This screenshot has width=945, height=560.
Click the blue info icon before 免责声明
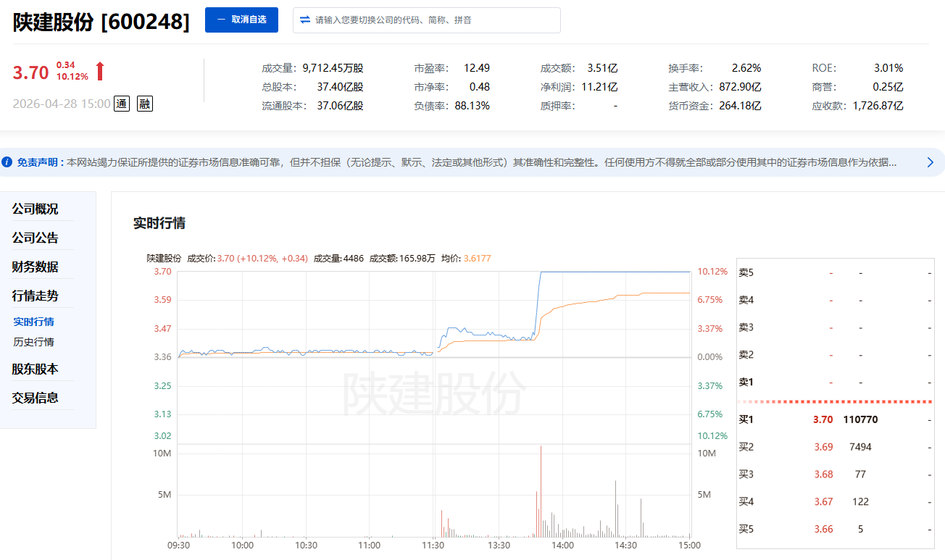point(7,162)
